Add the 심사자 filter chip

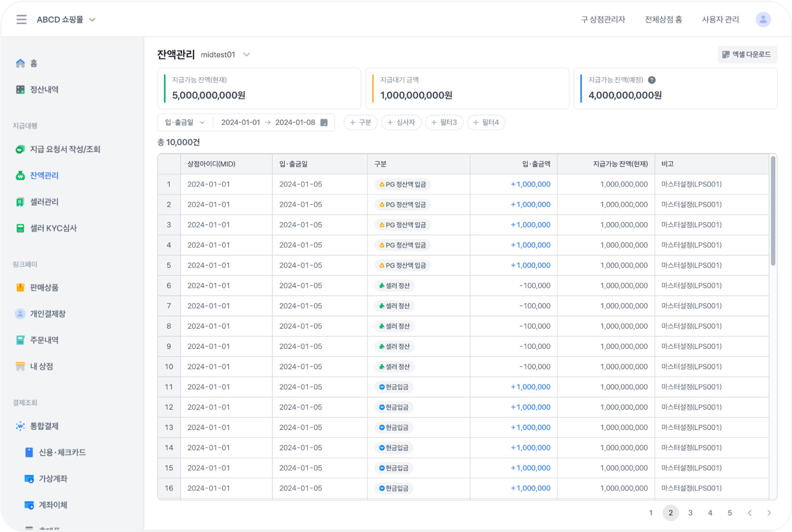point(401,122)
